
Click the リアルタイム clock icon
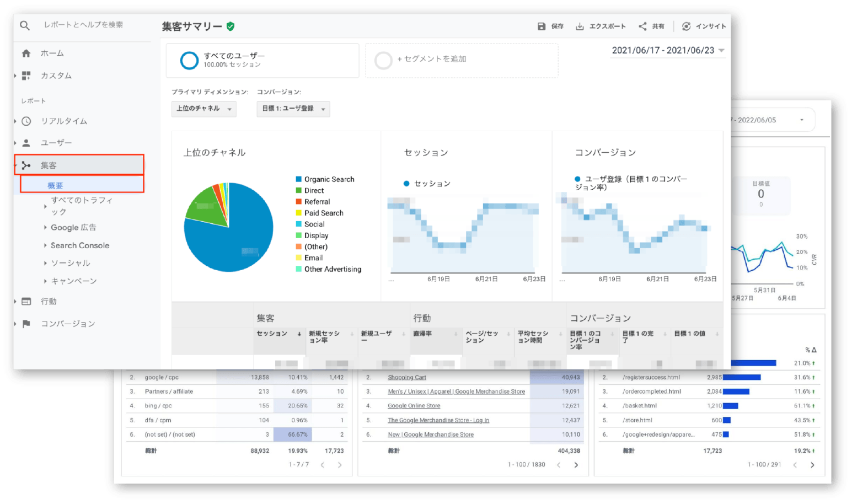pos(26,121)
